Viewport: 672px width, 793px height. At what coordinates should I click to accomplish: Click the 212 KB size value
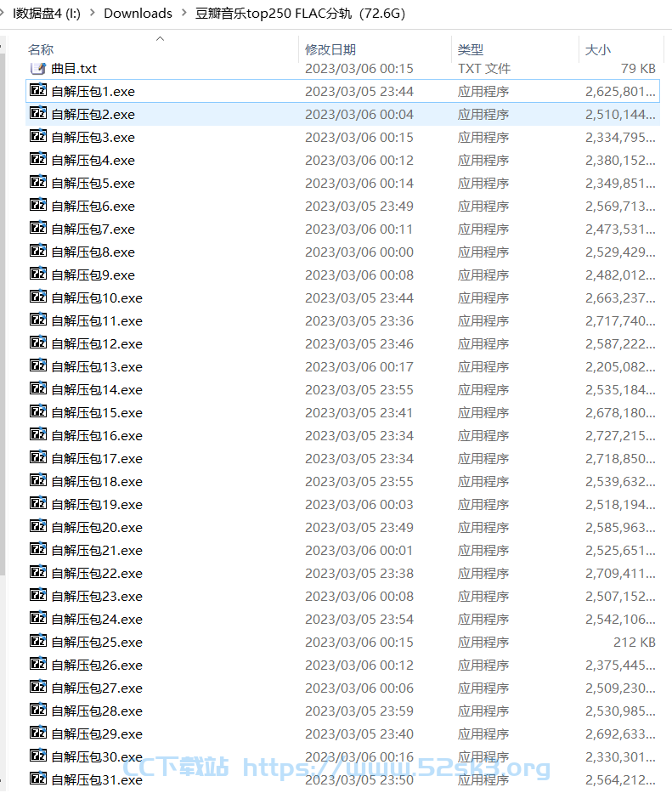coord(634,643)
